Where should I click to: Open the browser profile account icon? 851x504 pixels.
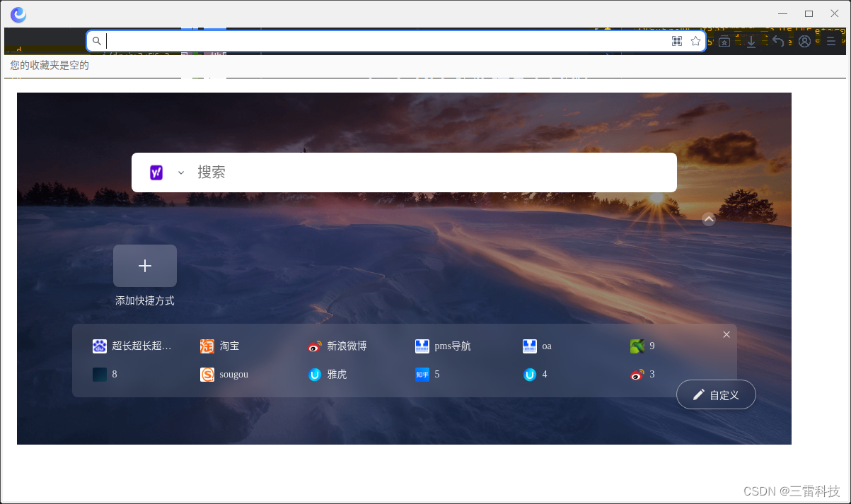point(804,41)
